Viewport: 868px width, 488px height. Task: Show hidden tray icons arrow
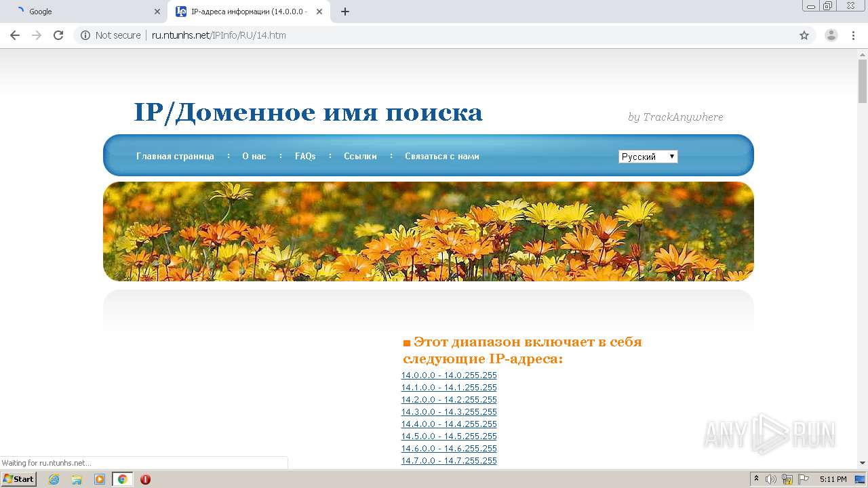[757, 479]
